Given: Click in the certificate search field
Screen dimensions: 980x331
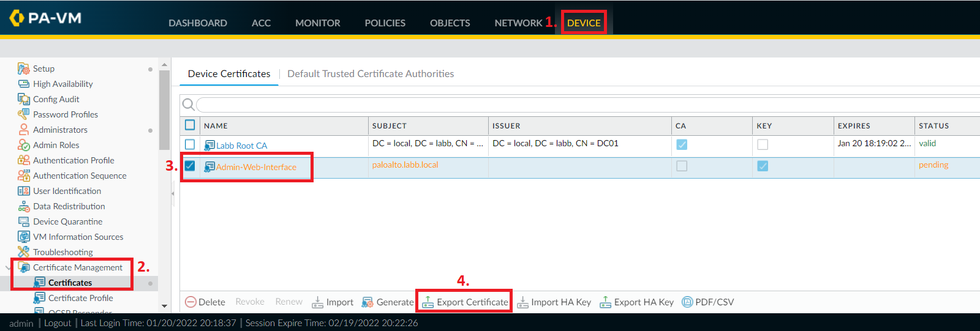Looking at the screenshot, I should pyautogui.click(x=588, y=105).
